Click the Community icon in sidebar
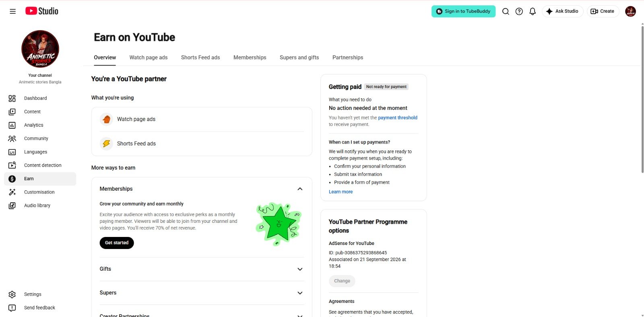Screen dimensions: 644x317 tap(12, 138)
